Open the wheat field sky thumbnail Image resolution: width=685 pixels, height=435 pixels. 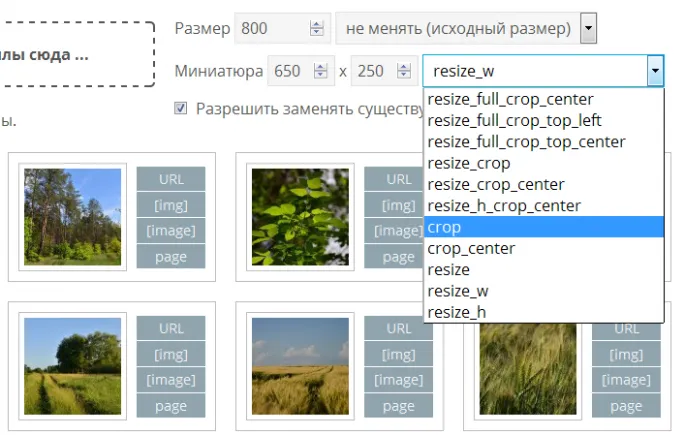coord(300,366)
